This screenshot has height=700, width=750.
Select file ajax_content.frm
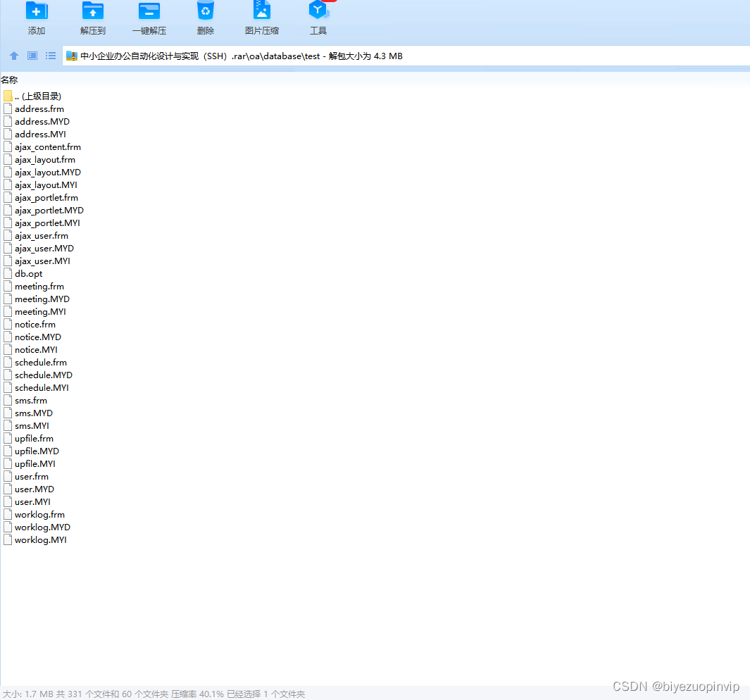pyautogui.click(x=48, y=147)
